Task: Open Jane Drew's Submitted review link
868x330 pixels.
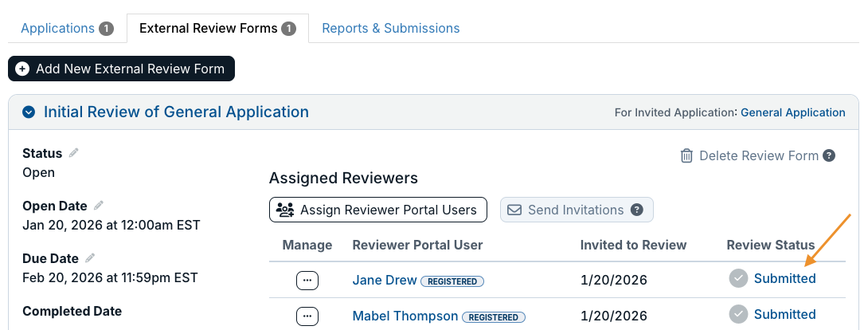Action: (785, 278)
